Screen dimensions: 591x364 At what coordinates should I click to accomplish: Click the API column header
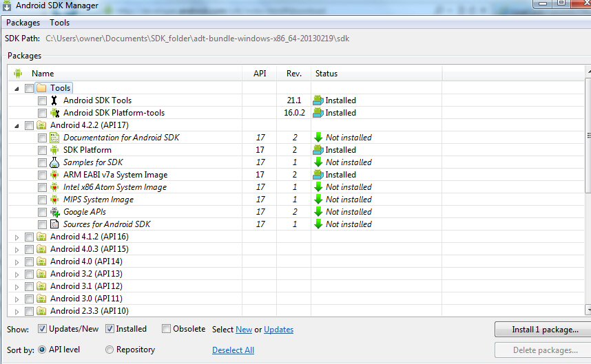260,74
